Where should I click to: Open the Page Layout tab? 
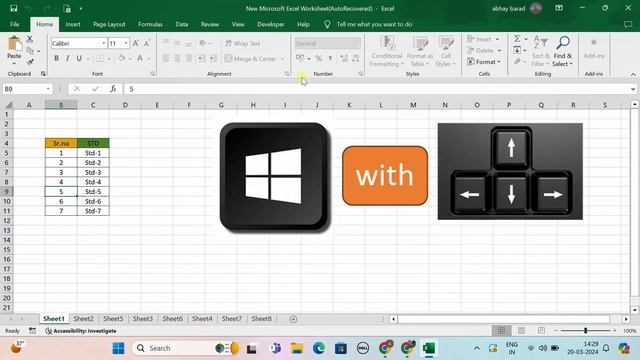[x=109, y=24]
